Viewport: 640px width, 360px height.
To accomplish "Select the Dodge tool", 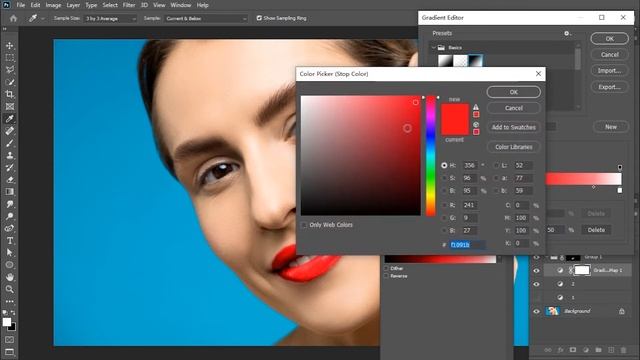I will pyautogui.click(x=9, y=216).
